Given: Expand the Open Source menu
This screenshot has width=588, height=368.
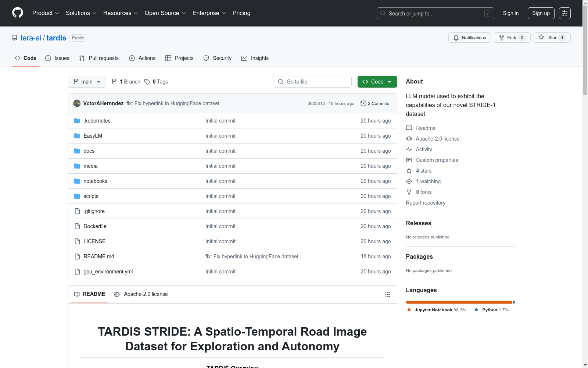Looking at the screenshot, I should [x=165, y=13].
